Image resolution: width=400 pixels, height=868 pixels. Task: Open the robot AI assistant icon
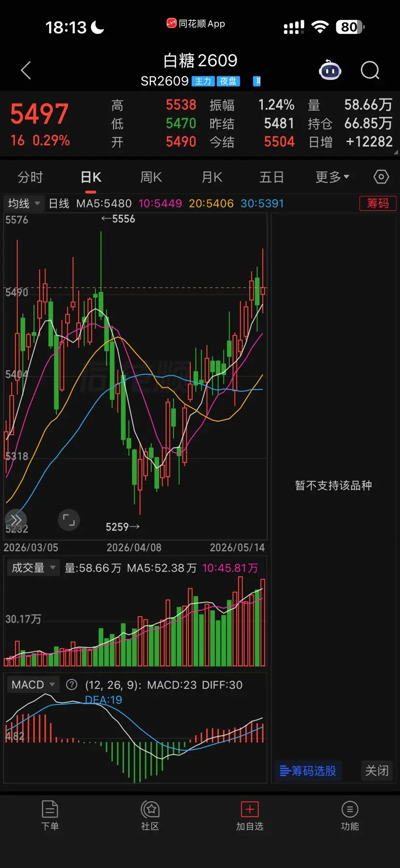click(x=330, y=71)
